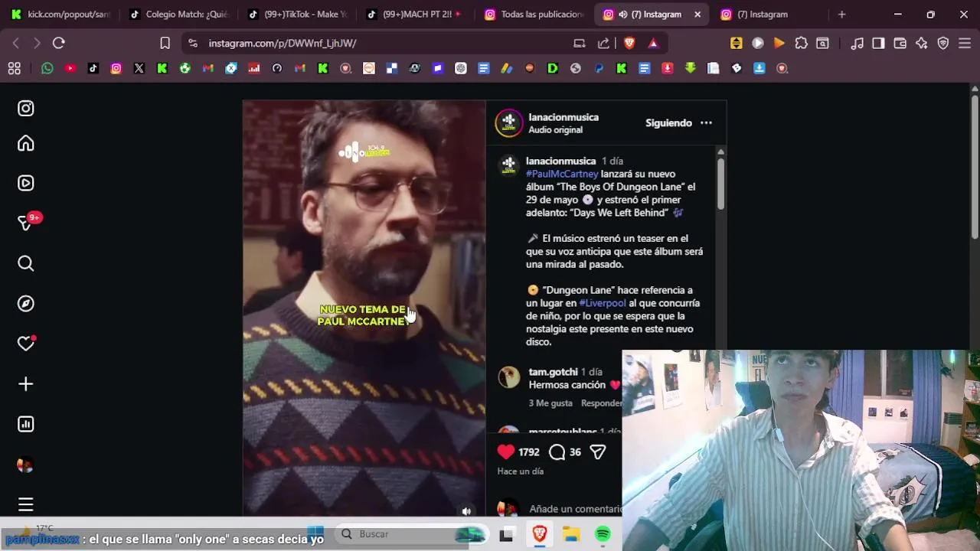Open Brave Rewards triangle icon
Viewport: 980px width, 551px height.
point(653,44)
